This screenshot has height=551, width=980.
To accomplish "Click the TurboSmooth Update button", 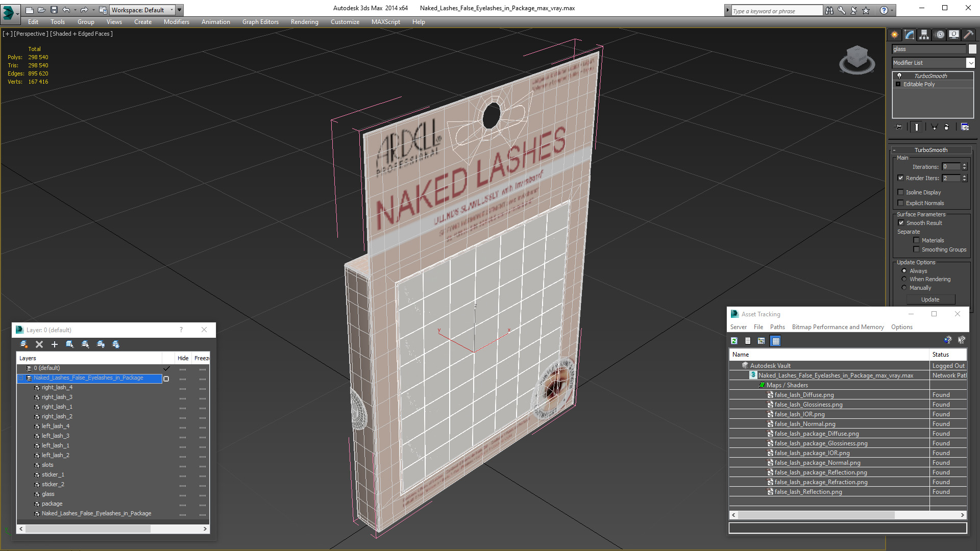I will 930,299.
